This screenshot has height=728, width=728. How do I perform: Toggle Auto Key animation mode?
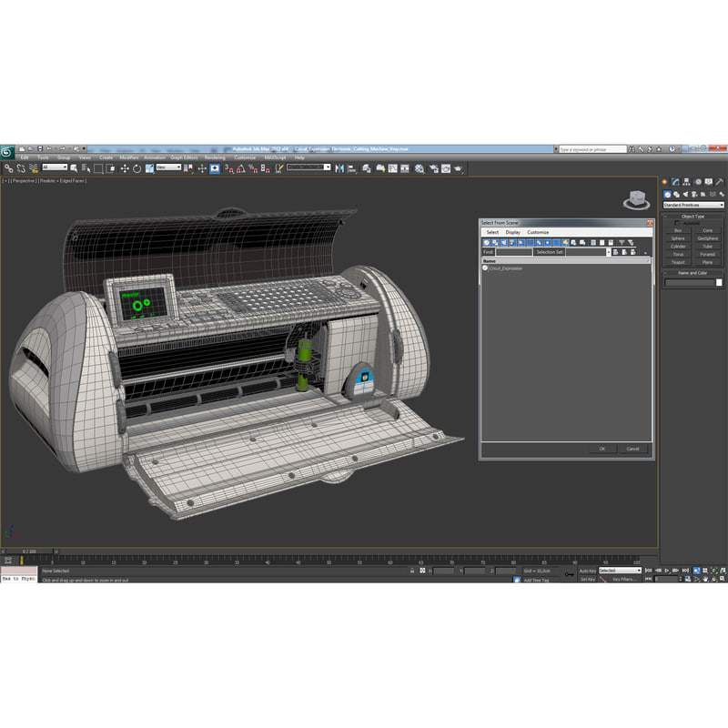coord(587,571)
